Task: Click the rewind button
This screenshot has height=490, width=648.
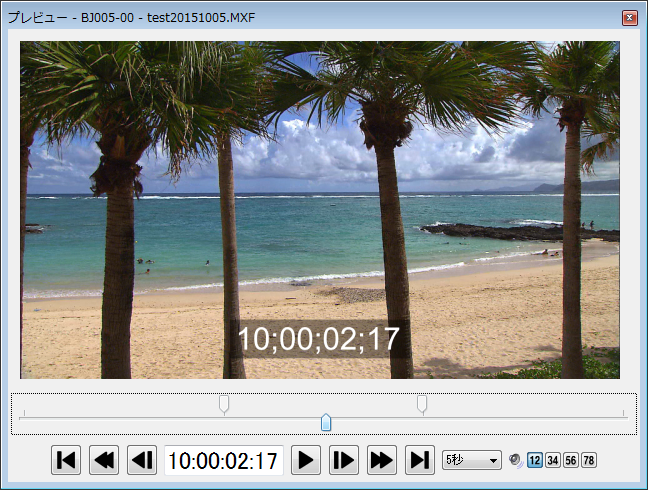Action: pyautogui.click(x=104, y=460)
